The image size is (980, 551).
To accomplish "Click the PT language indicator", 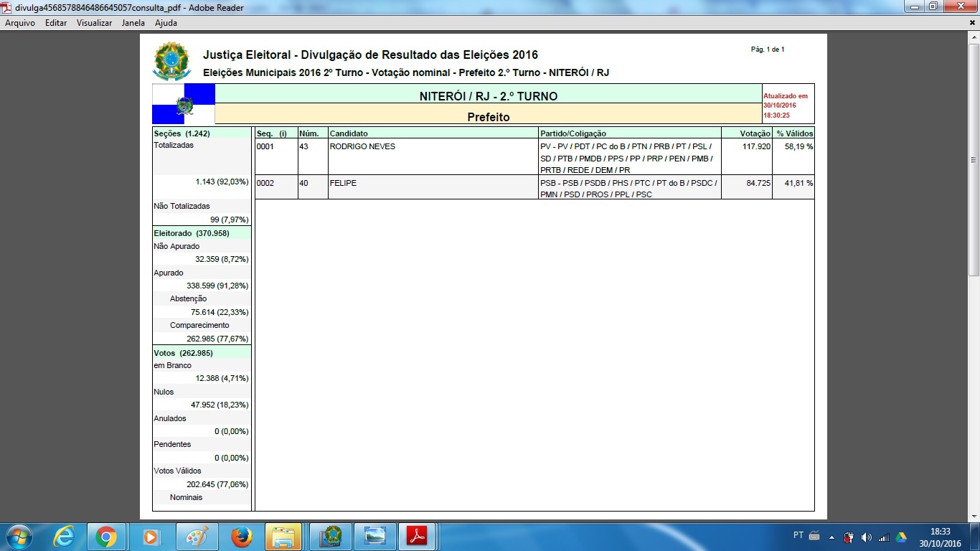I will (x=798, y=535).
